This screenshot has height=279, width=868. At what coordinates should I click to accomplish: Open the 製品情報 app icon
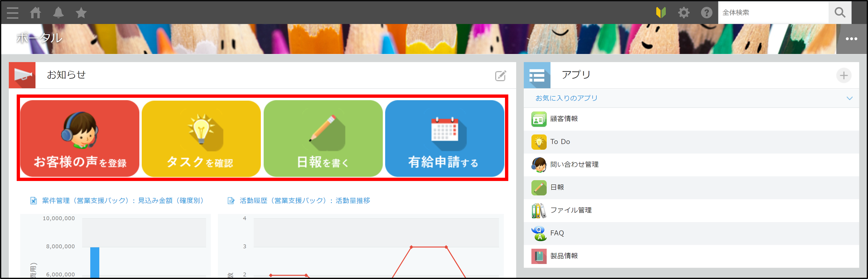click(539, 256)
